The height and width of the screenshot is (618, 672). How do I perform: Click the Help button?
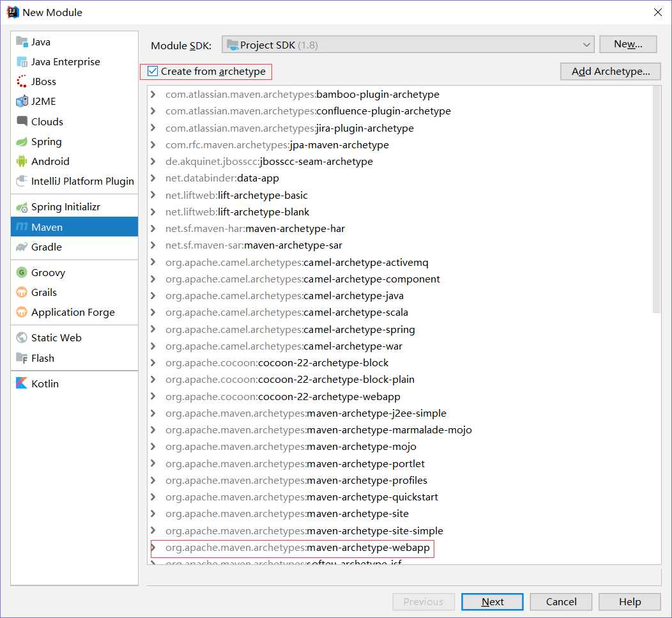(x=630, y=601)
